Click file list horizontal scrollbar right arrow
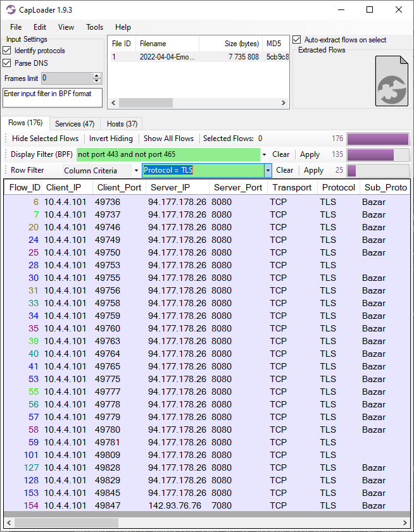 pyautogui.click(x=283, y=103)
